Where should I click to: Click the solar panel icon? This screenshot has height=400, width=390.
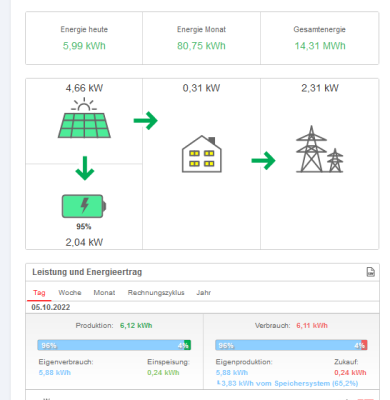[x=84, y=118]
